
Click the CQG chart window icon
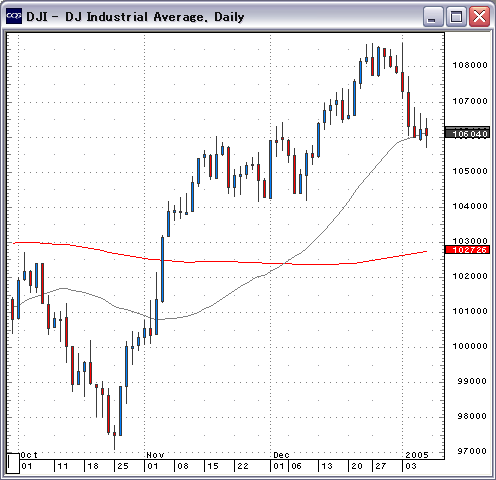(14, 16)
